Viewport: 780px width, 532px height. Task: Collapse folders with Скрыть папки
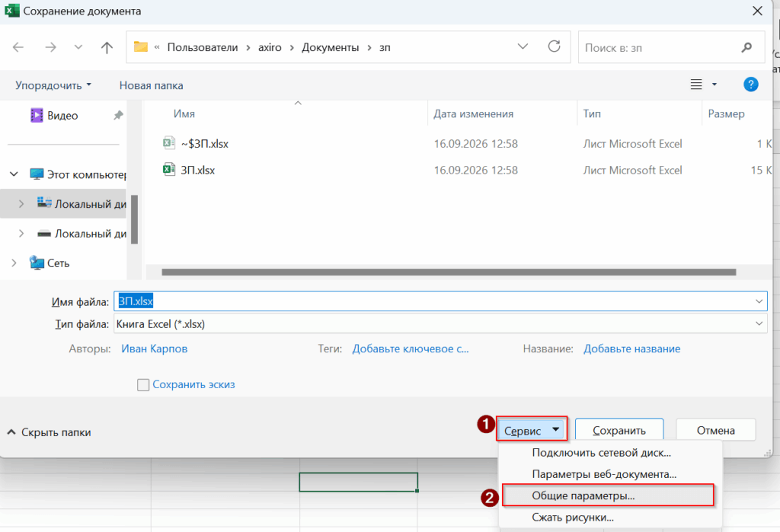coord(49,432)
